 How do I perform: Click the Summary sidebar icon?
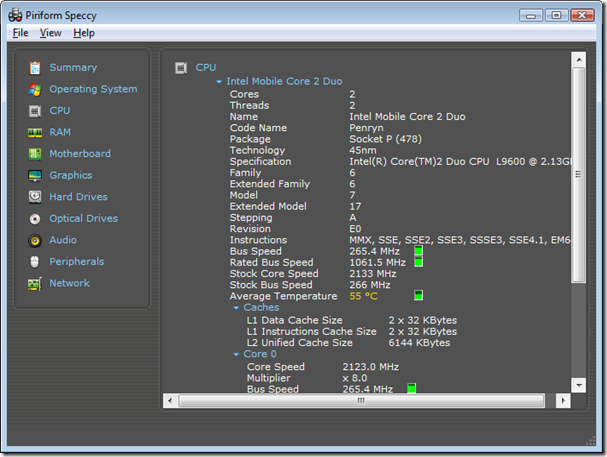click(x=35, y=68)
